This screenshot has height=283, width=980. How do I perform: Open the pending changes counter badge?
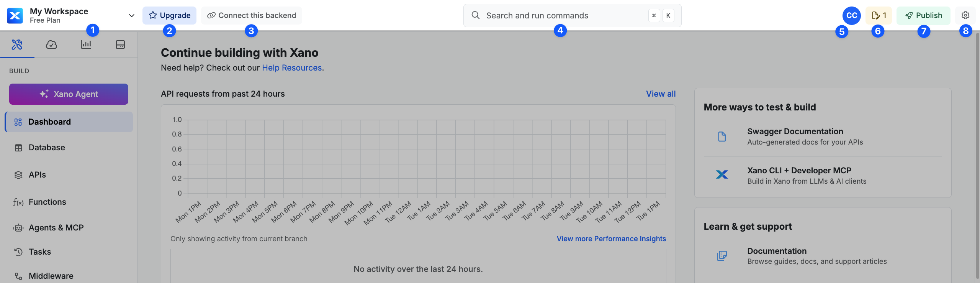point(879,15)
